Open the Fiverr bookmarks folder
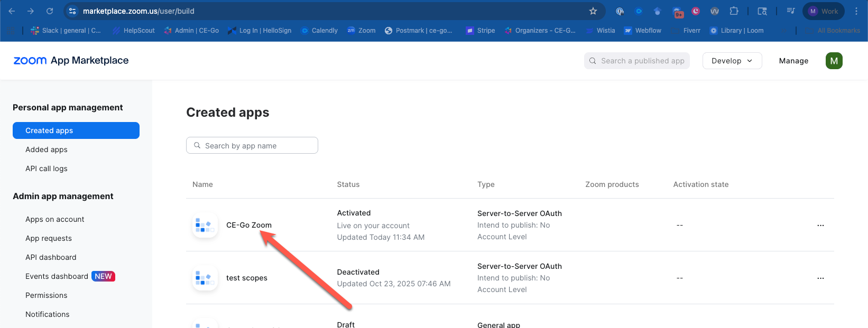Screen dimensions: 868x328 pos(686,31)
